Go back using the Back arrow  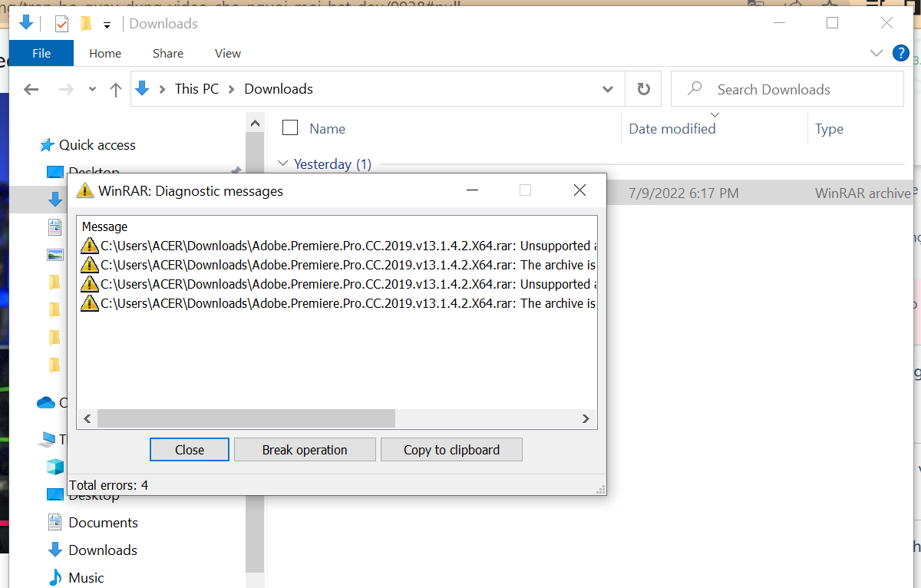pyautogui.click(x=31, y=89)
